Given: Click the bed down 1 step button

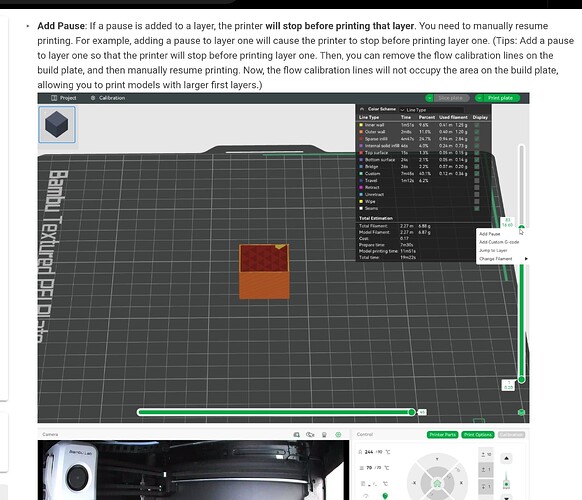Looking at the screenshot, I should click(486, 486).
